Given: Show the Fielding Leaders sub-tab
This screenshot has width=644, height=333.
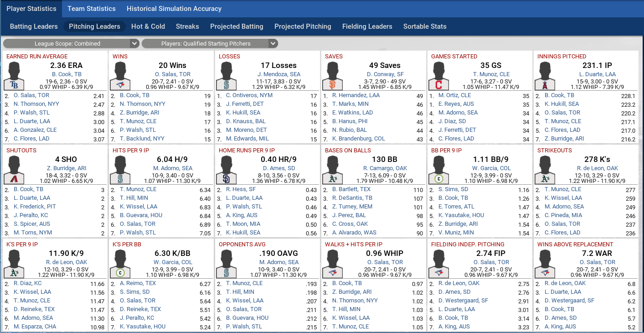Looking at the screenshot, I should [367, 26].
